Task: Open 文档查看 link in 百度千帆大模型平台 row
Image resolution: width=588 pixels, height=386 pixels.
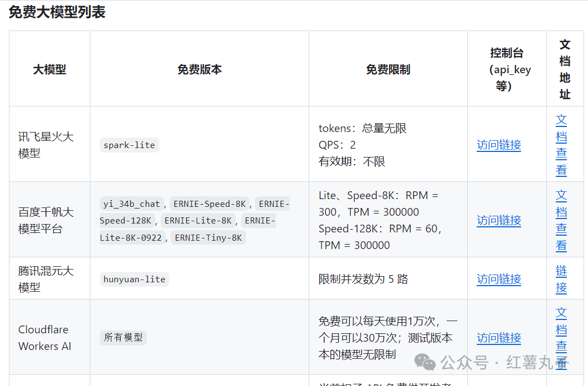Action: [x=561, y=220]
